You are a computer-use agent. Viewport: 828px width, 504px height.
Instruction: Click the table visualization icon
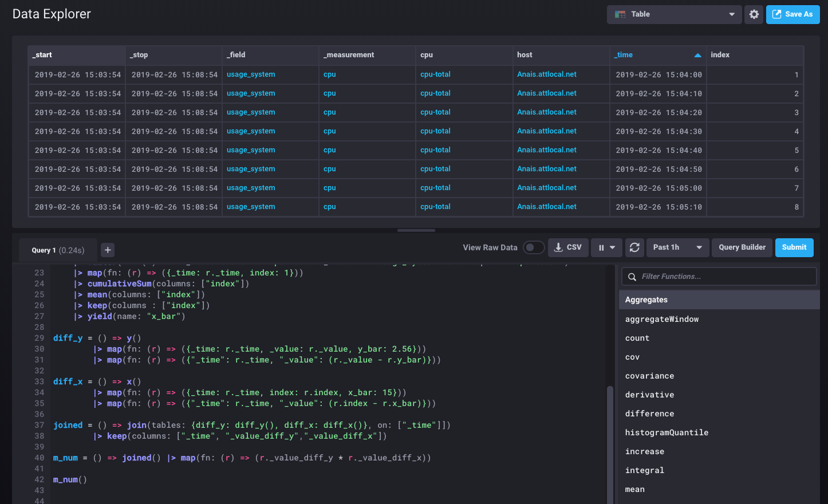coord(619,14)
